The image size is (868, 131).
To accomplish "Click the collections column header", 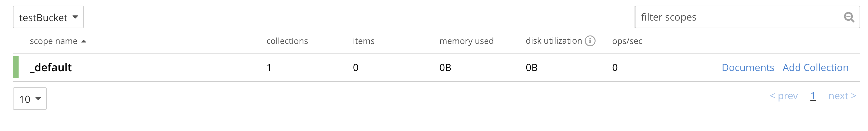I will pos(287,41).
